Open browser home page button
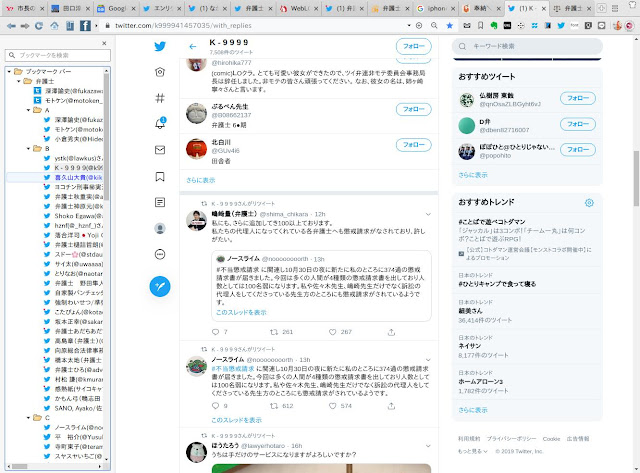 [x=54, y=26]
